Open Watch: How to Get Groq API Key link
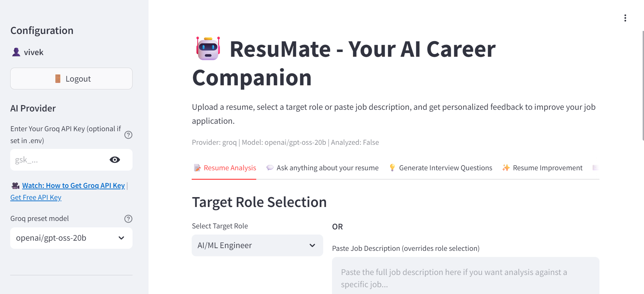The height and width of the screenshot is (294, 644). point(73,186)
